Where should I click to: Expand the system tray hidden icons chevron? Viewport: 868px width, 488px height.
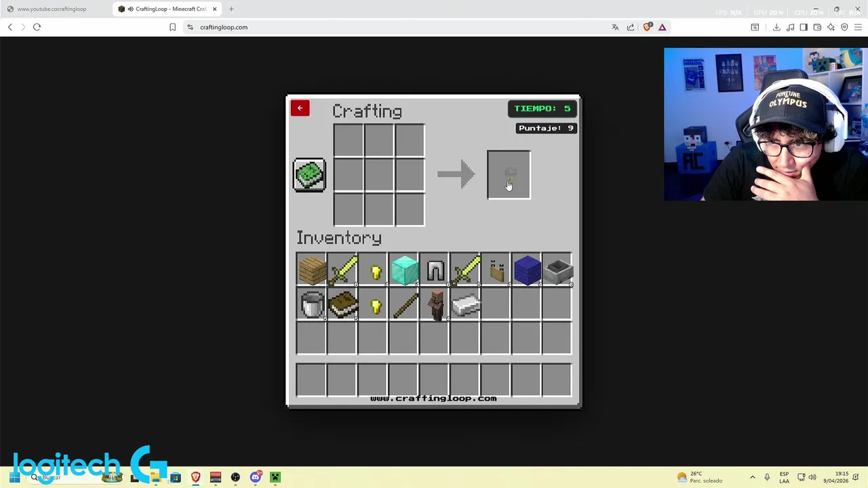tap(752, 477)
